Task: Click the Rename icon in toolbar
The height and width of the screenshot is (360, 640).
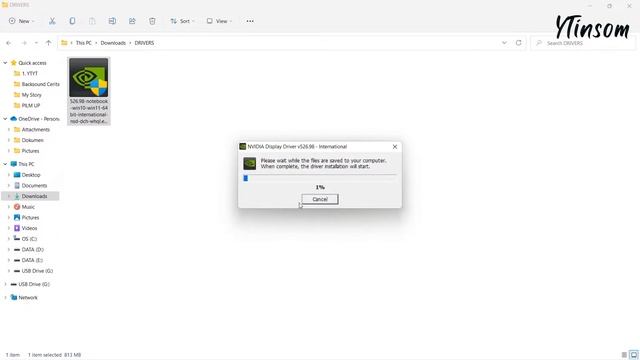Action: [112, 21]
